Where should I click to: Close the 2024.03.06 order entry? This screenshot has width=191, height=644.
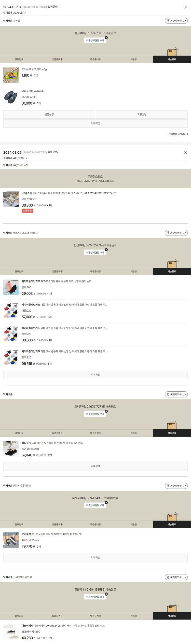(x=186, y=153)
